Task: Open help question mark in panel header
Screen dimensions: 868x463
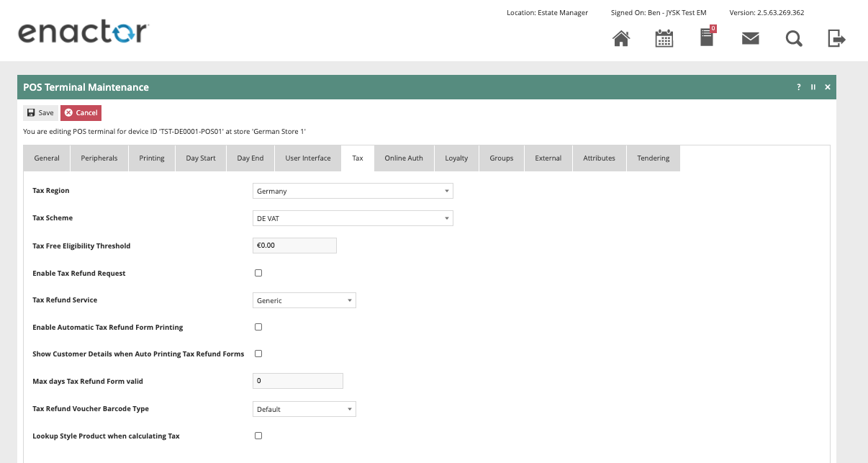Action: tap(798, 87)
